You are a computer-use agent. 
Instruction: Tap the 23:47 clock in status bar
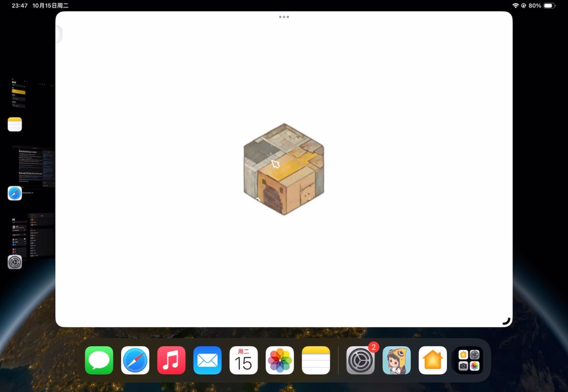click(x=19, y=5)
